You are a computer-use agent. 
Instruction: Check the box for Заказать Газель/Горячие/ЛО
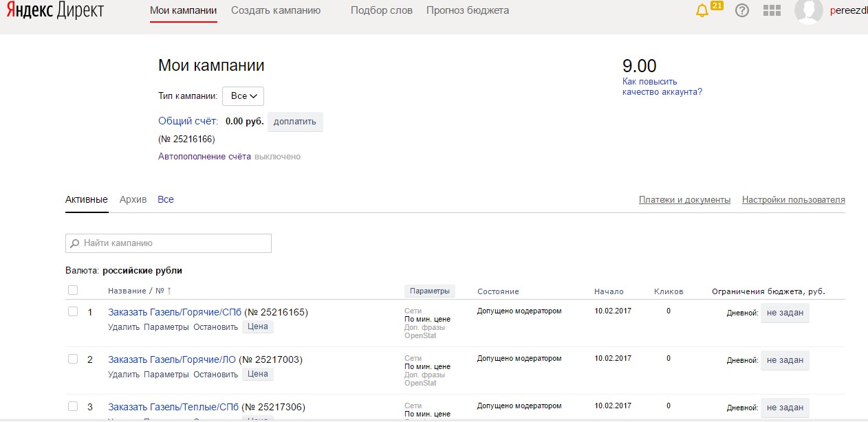(73, 359)
